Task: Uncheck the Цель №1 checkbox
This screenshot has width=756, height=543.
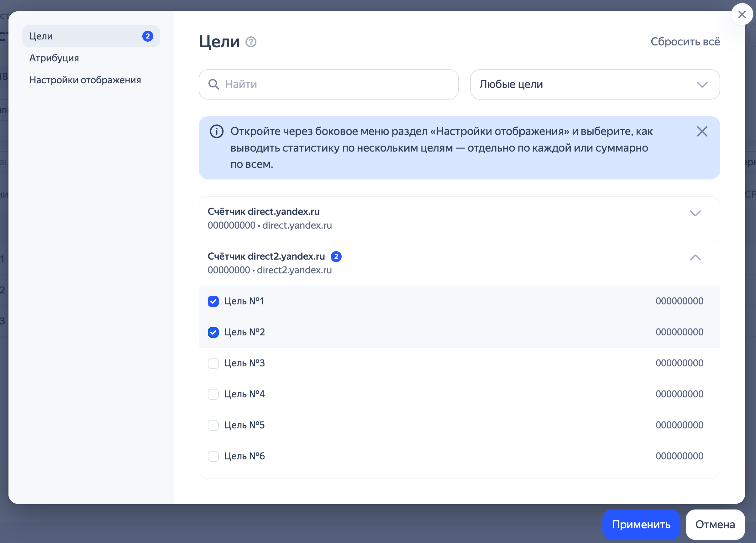Action: (x=213, y=301)
